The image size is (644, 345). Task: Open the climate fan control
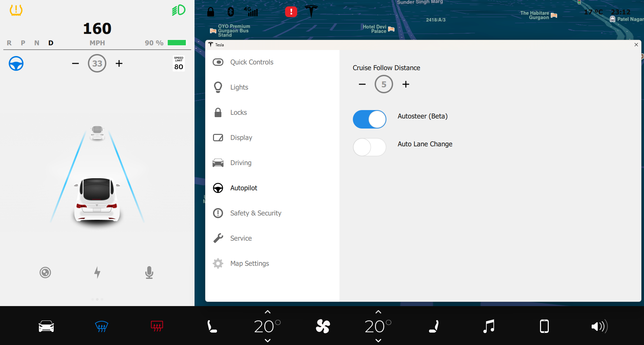[x=323, y=326]
